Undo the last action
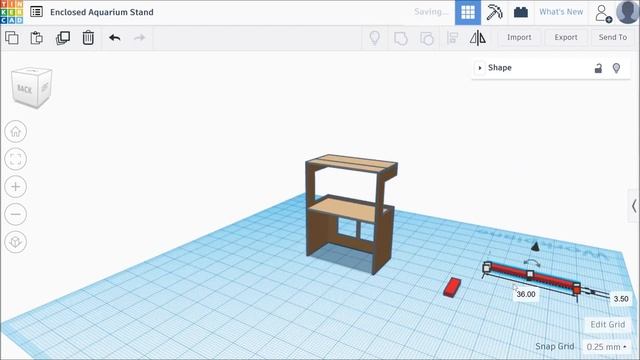Viewport: 640px width, 360px height. [115, 38]
